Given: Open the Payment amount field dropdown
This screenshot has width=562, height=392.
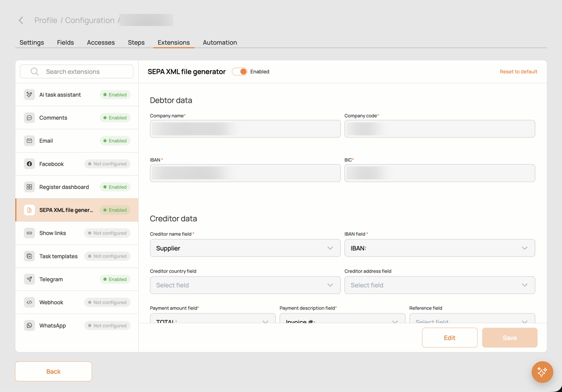Looking at the screenshot, I should (213, 318).
